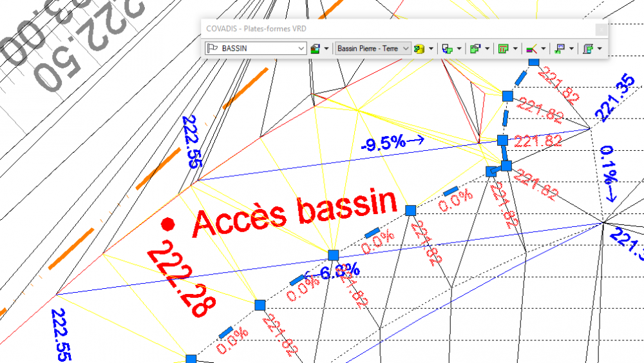Click the green table listing icon
Screen dimensions: 644x363
click(503, 48)
